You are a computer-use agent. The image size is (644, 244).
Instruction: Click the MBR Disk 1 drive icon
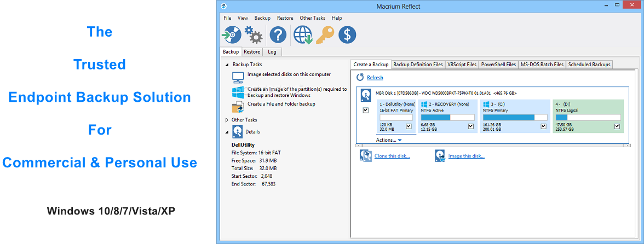click(x=366, y=95)
